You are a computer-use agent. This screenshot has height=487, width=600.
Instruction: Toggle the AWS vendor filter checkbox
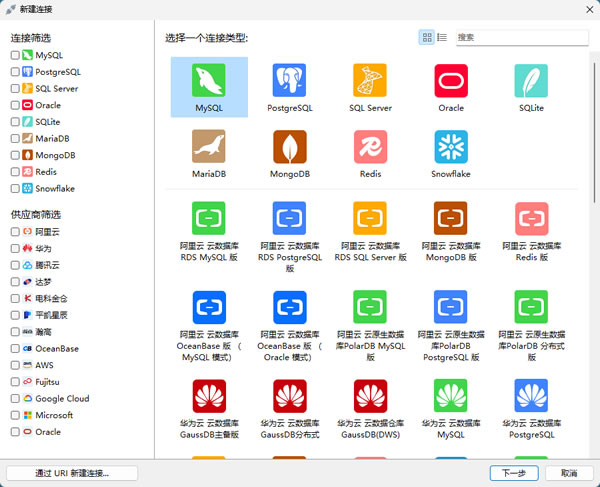[x=15, y=365]
